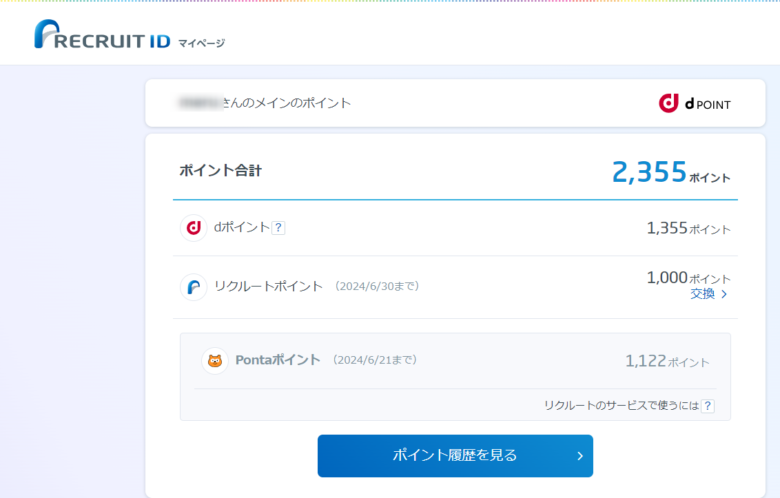The height and width of the screenshot is (498, 780).
Task: Select the dポイント row label
Action: pos(241,228)
